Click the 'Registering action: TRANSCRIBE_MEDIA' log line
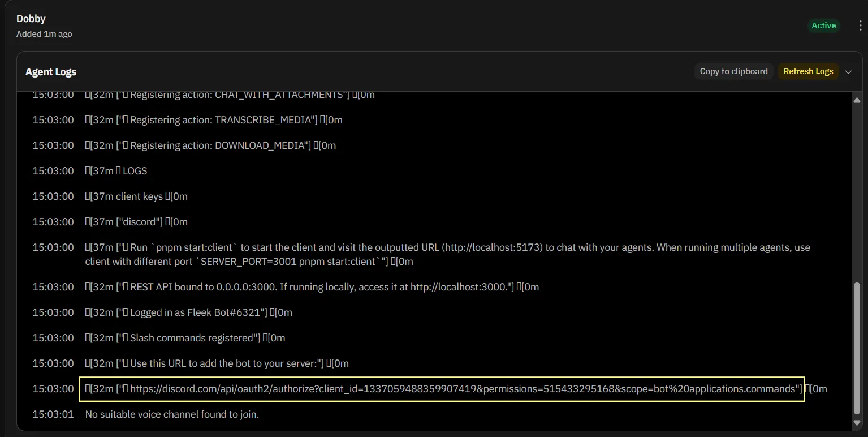 point(214,120)
